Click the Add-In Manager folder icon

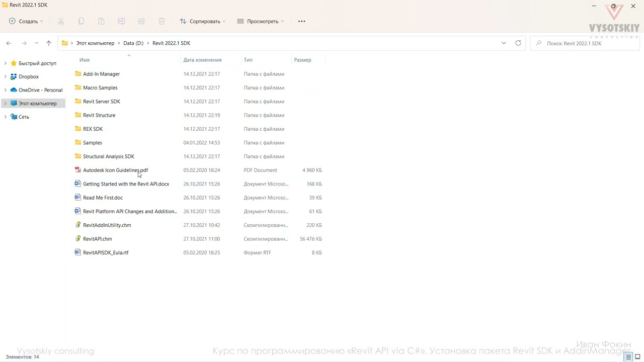pyautogui.click(x=78, y=74)
